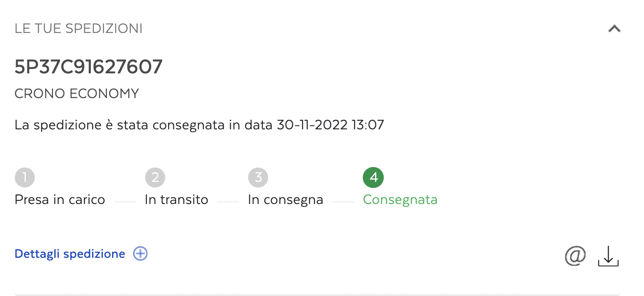Click step 3 circle icon
The image size is (644, 296).
(258, 178)
